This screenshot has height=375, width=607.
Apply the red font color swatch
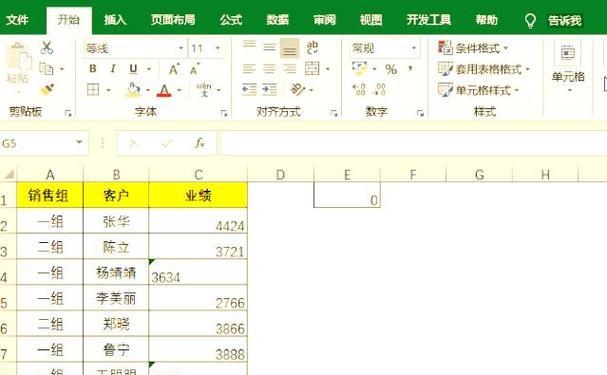[164, 90]
